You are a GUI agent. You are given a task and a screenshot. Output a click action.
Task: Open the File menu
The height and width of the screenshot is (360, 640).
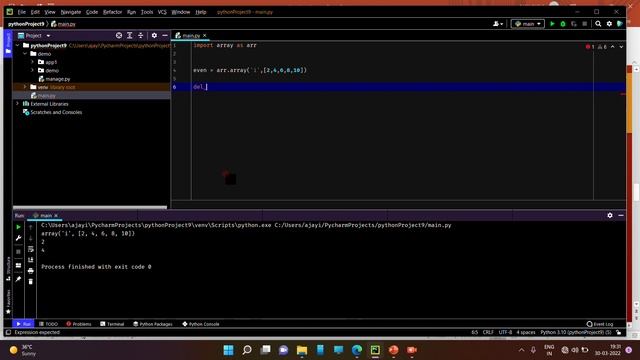tap(22, 12)
